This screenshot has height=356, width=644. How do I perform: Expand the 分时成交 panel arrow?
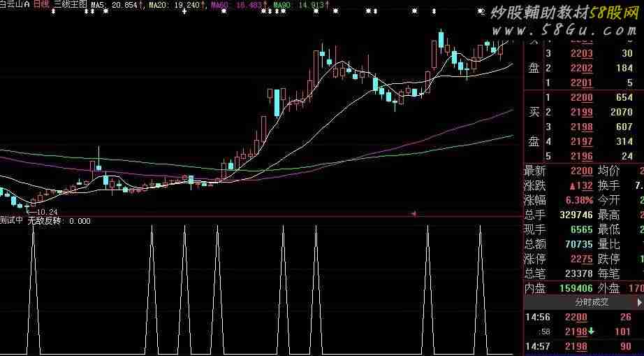coord(640,303)
